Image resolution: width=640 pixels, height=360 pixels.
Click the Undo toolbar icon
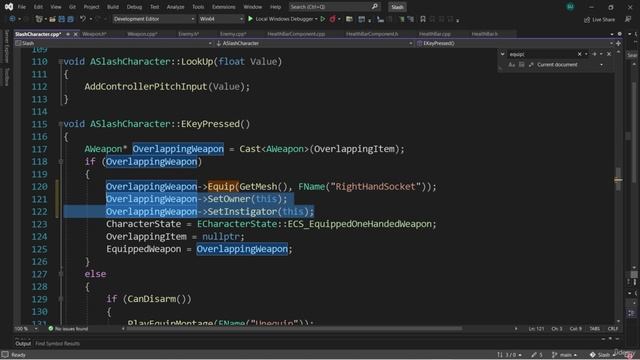click(83, 19)
